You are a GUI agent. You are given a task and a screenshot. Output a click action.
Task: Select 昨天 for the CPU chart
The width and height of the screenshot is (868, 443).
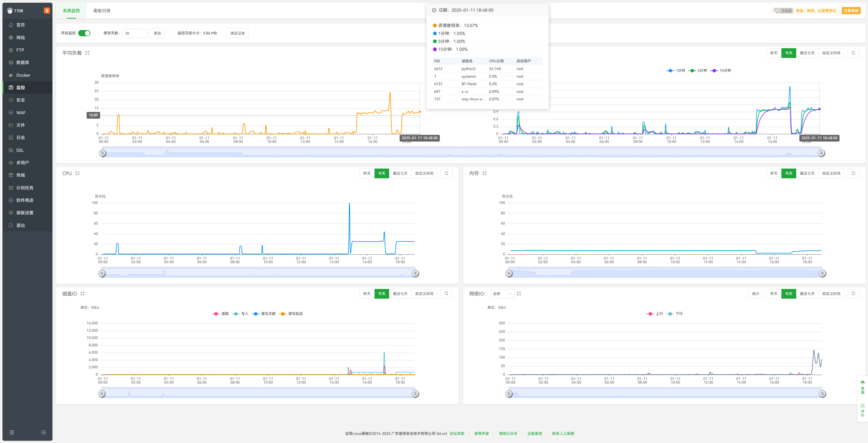[367, 173]
